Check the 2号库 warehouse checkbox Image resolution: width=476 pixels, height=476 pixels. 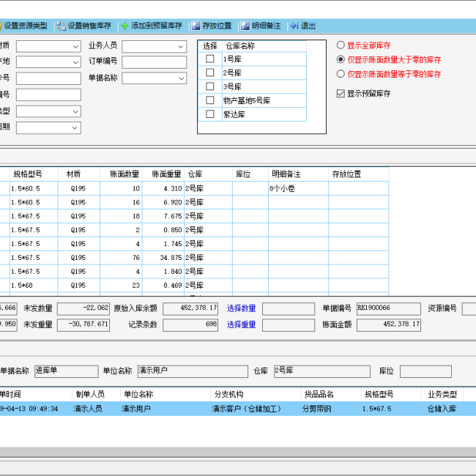[x=209, y=72]
